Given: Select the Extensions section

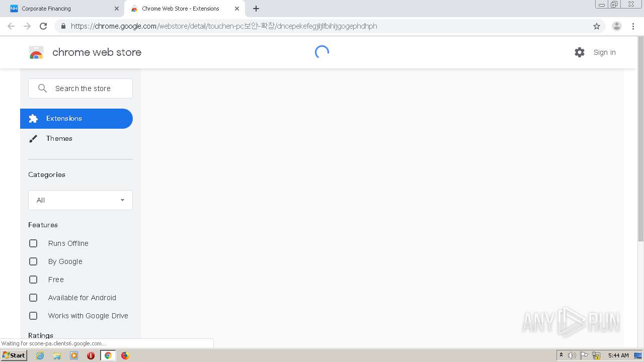Looking at the screenshot, I should (x=76, y=119).
